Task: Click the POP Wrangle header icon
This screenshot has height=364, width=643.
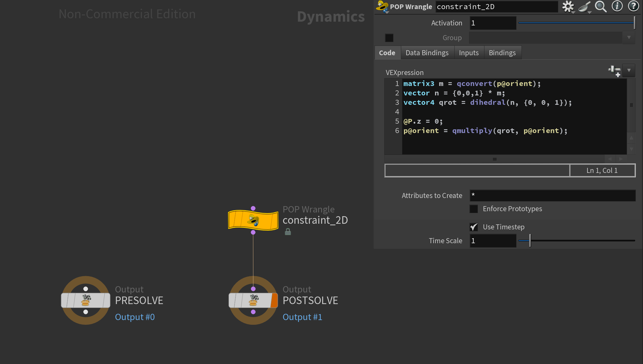Action: click(x=382, y=6)
